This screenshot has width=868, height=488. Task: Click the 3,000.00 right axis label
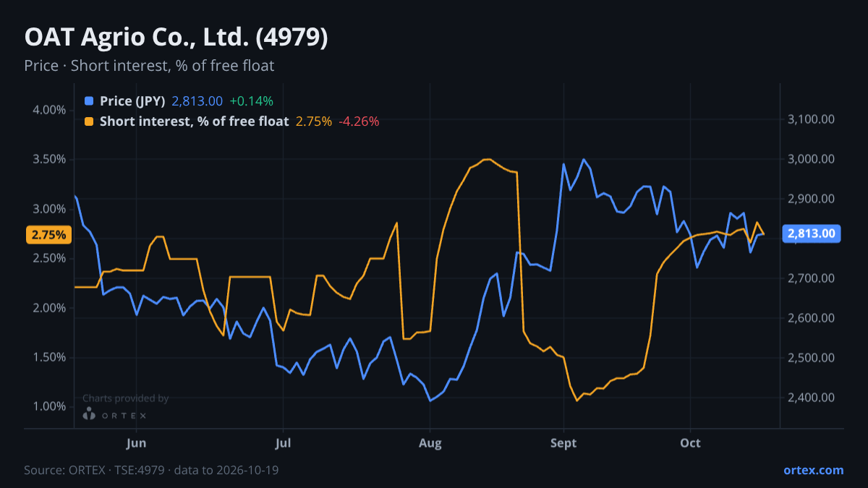[811, 159]
